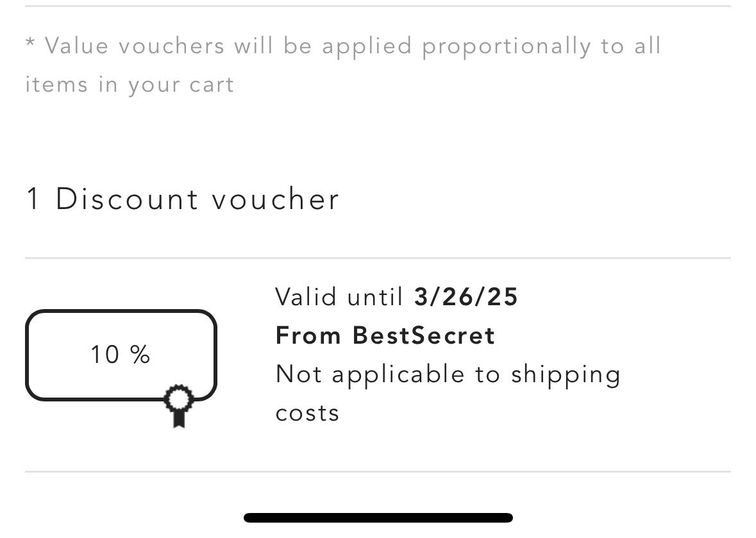Image resolution: width=756 pixels, height=538 pixels.
Task: Tap the "items in your cart" line
Action: [x=130, y=85]
